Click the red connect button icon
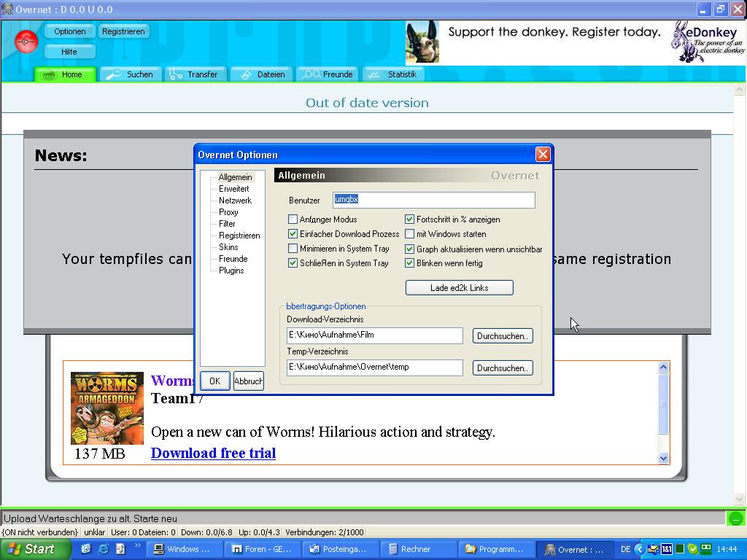Screen dimensions: 747x560 click(x=26, y=42)
